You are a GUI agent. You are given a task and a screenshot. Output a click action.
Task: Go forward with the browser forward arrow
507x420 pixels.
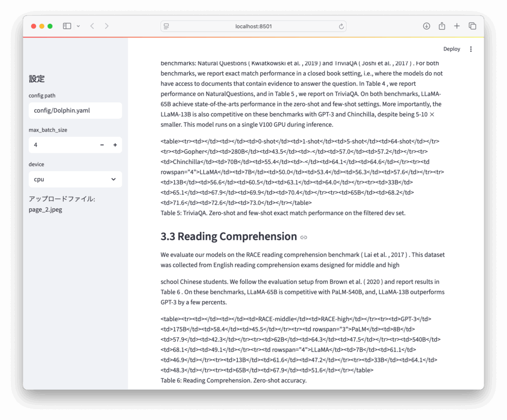click(106, 26)
